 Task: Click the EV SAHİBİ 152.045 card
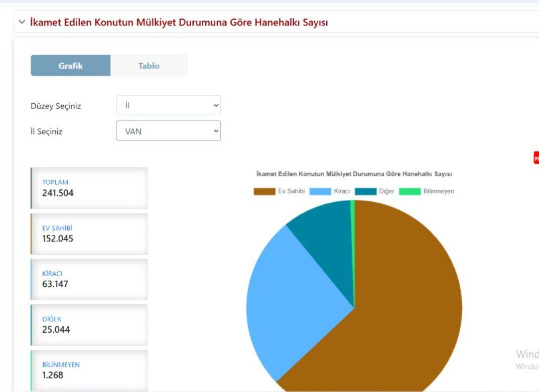point(89,234)
